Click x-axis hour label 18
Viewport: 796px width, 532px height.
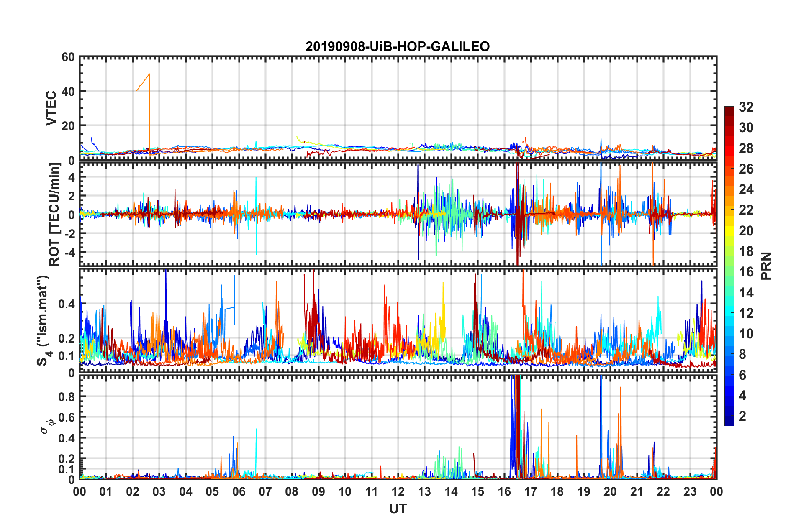pyautogui.click(x=557, y=491)
